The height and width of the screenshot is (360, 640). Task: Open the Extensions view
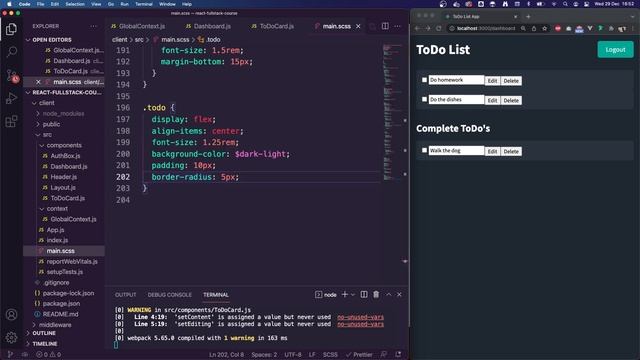tap(11, 121)
